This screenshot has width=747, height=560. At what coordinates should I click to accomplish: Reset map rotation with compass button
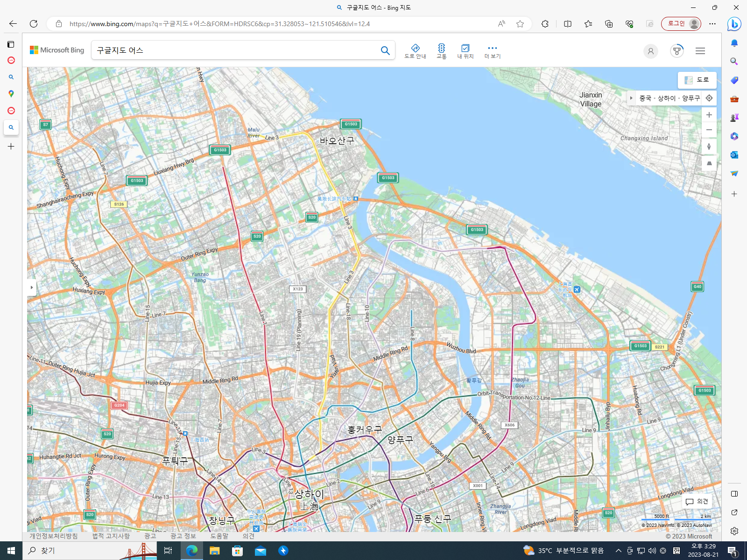[709, 147]
